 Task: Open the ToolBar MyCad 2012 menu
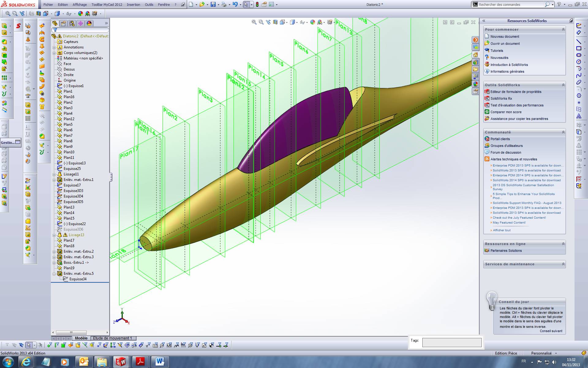[x=107, y=5]
